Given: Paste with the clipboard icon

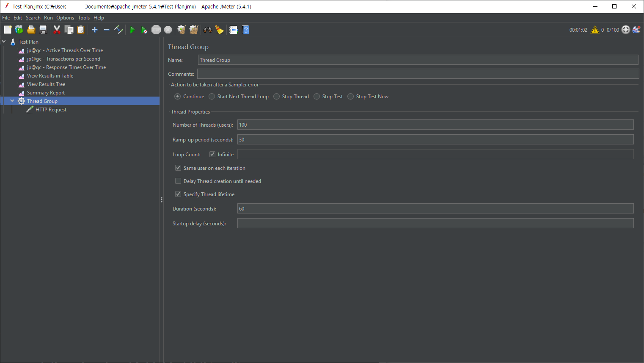Looking at the screenshot, I should coord(81,30).
